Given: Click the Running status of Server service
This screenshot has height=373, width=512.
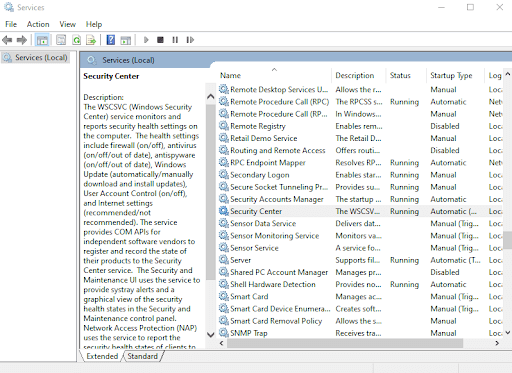Looking at the screenshot, I should pyautogui.click(x=404, y=260).
